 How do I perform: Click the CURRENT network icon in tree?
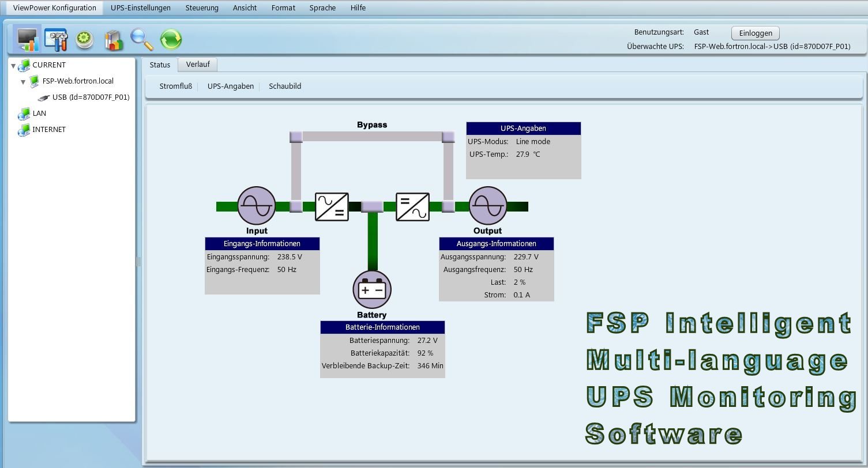click(x=24, y=65)
